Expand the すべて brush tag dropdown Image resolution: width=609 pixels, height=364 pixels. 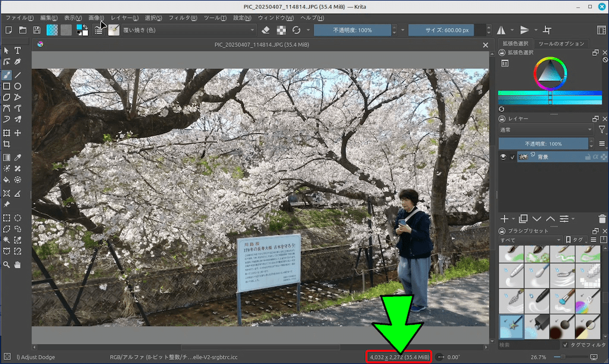[530, 240]
